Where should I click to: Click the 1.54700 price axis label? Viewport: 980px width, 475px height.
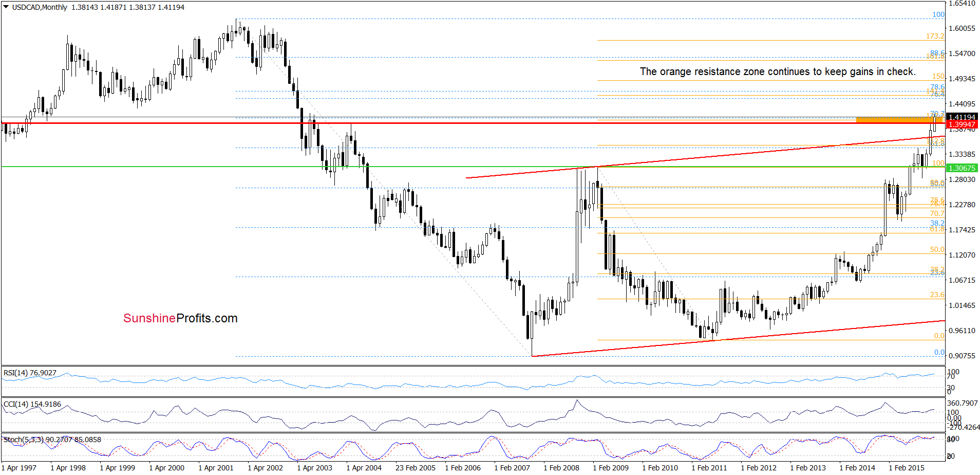tap(962, 53)
